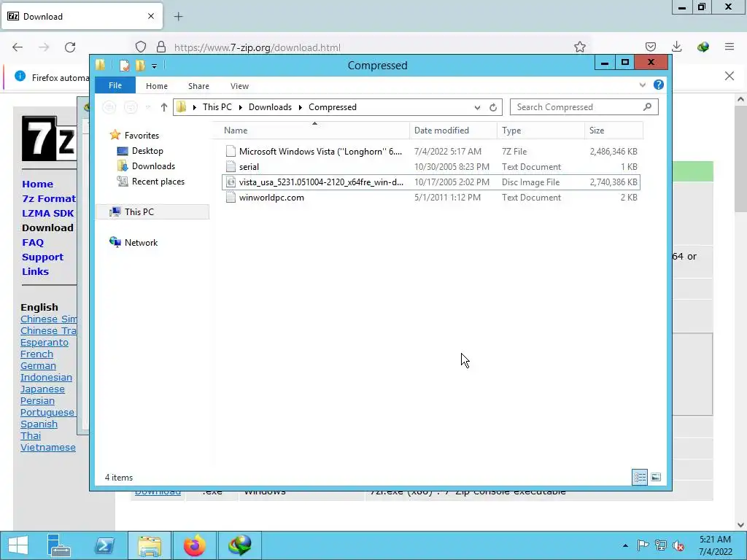This screenshot has width=747, height=560.
Task: Select vista_usa_5231 disc image file
Action: (430, 182)
